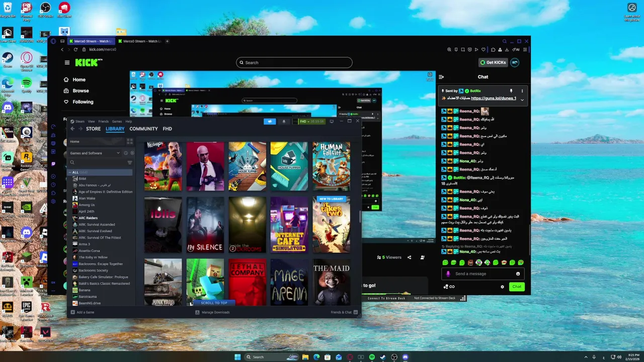The image size is (644, 362).
Task: Go to Kick Home
Action: [75, 79]
